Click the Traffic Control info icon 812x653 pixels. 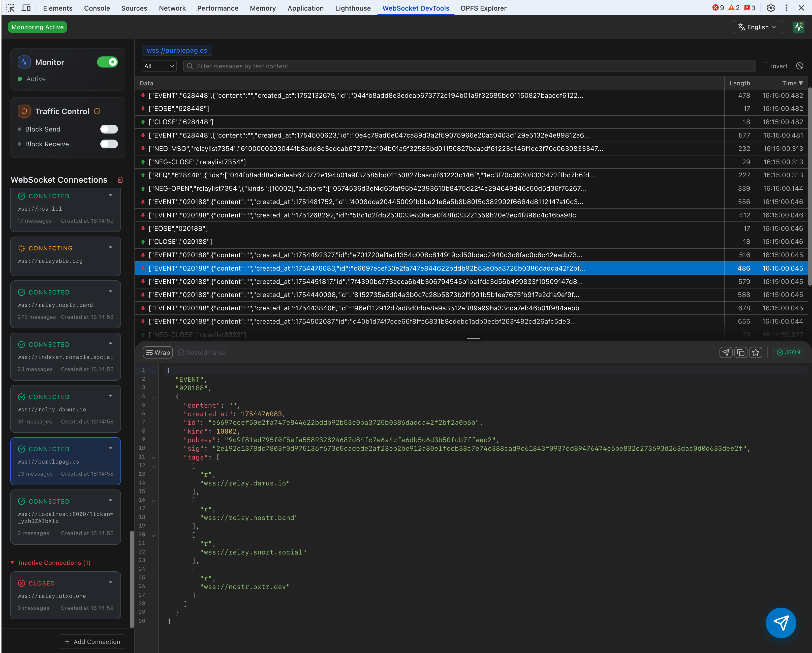pyautogui.click(x=97, y=111)
